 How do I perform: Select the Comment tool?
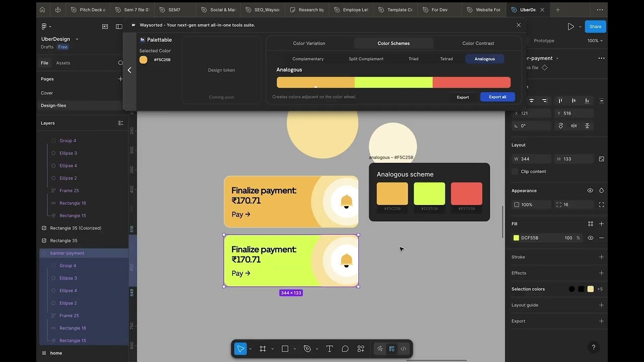tap(345, 349)
